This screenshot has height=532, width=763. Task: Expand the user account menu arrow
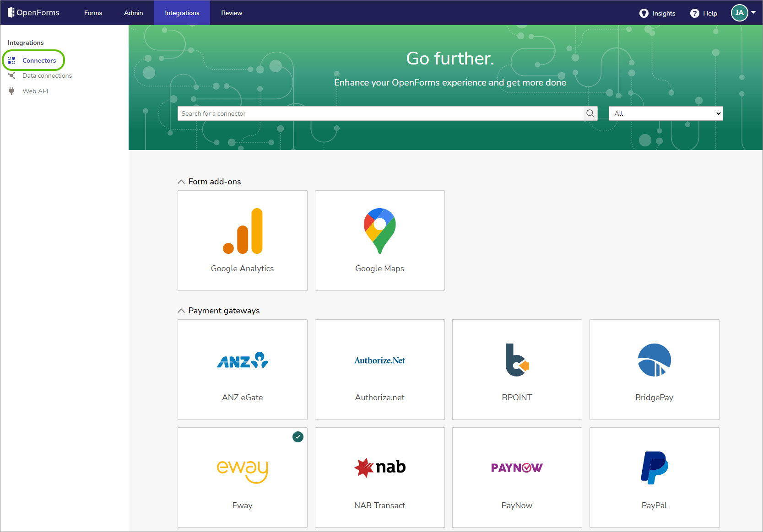pos(753,13)
